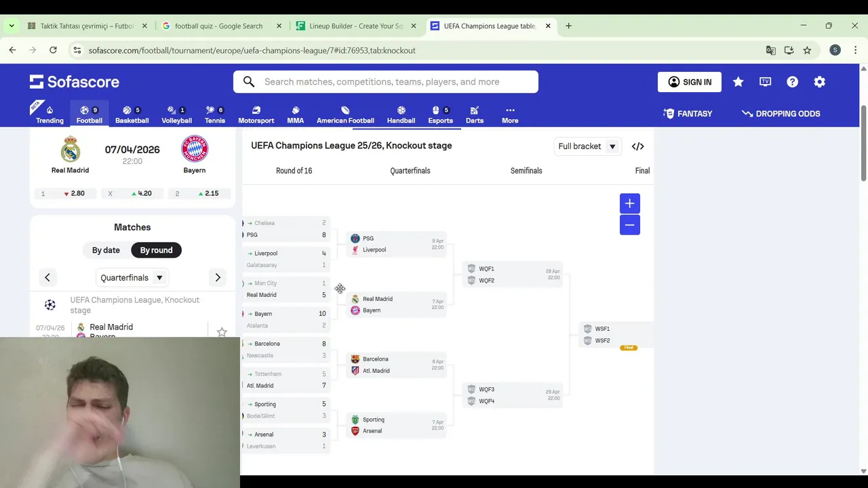The width and height of the screenshot is (868, 488).
Task: Open Barcelona vs Atl. Madrid quarterfinal
Action: 397,365
